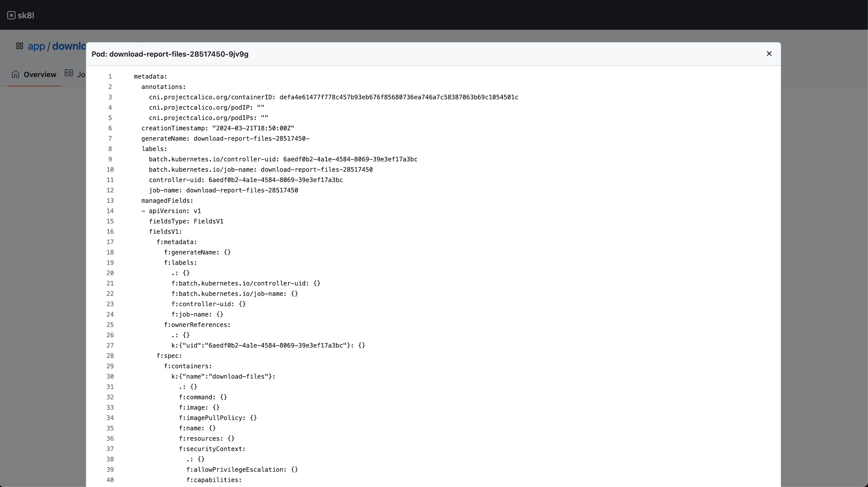The image size is (868, 487).
Task: Click the managedFields key on line 13
Action: [167, 201]
